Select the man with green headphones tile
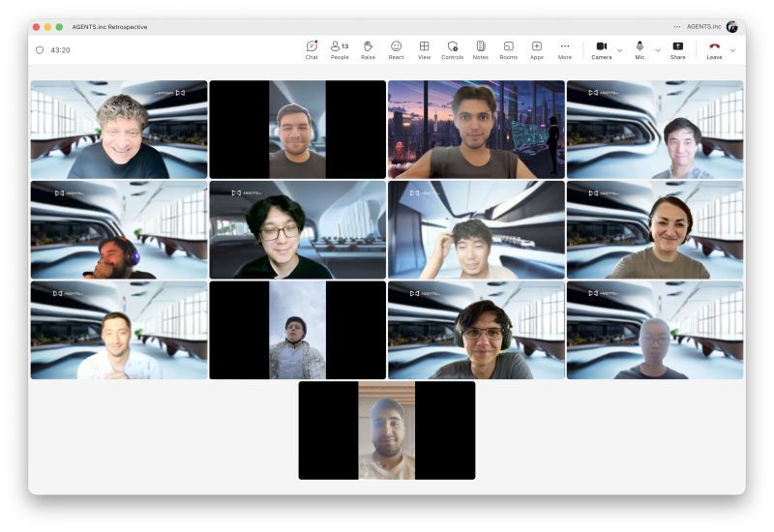 (476, 330)
